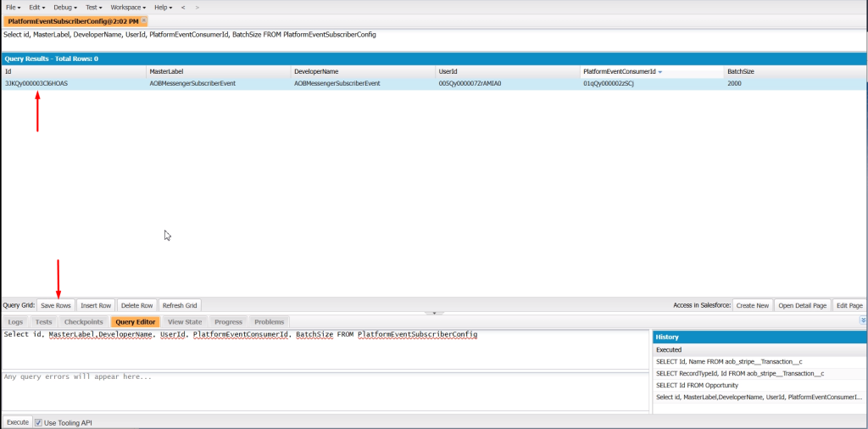Select the Id cell 3JKQy000003Cl6HOAS
Image resolution: width=868 pixels, height=429 pixels.
click(74, 84)
